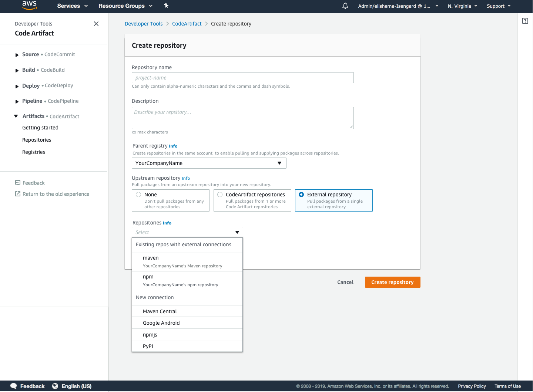
Task: Click the Upstream repository Info link
Action: pyautogui.click(x=186, y=178)
